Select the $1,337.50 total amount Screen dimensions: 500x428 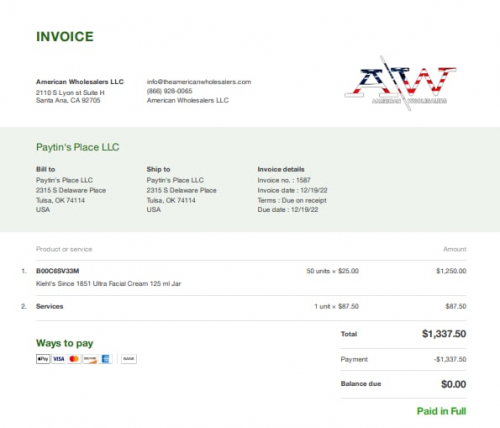click(444, 334)
